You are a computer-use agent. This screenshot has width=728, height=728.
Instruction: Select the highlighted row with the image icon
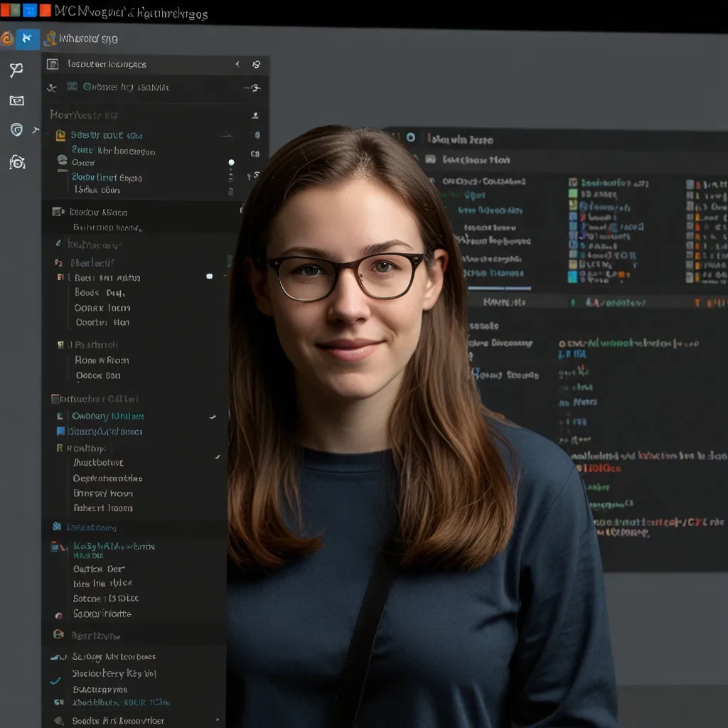(100, 212)
